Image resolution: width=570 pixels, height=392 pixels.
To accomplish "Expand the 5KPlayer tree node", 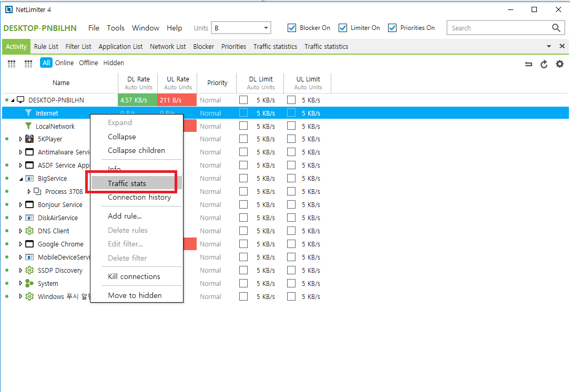I will [x=21, y=139].
